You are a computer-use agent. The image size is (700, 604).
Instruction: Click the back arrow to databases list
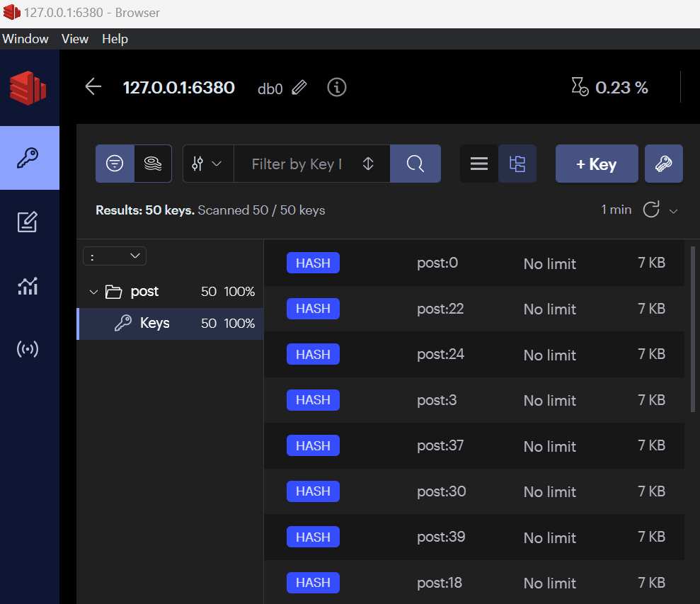tap(93, 87)
